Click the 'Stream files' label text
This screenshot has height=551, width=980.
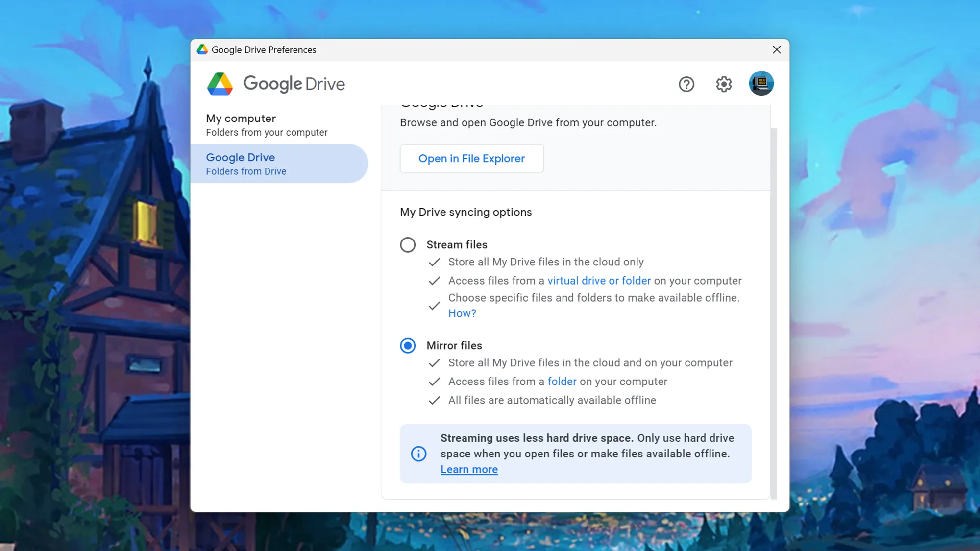(457, 245)
